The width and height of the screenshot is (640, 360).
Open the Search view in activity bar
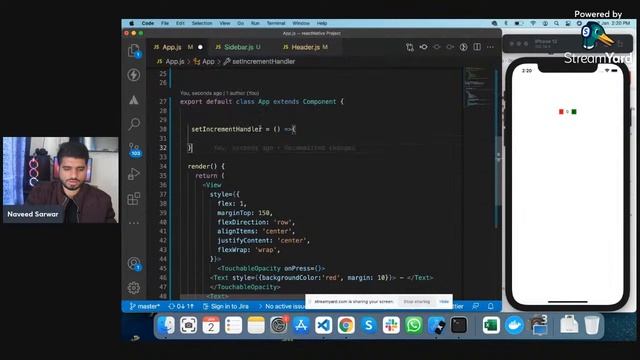click(134, 124)
